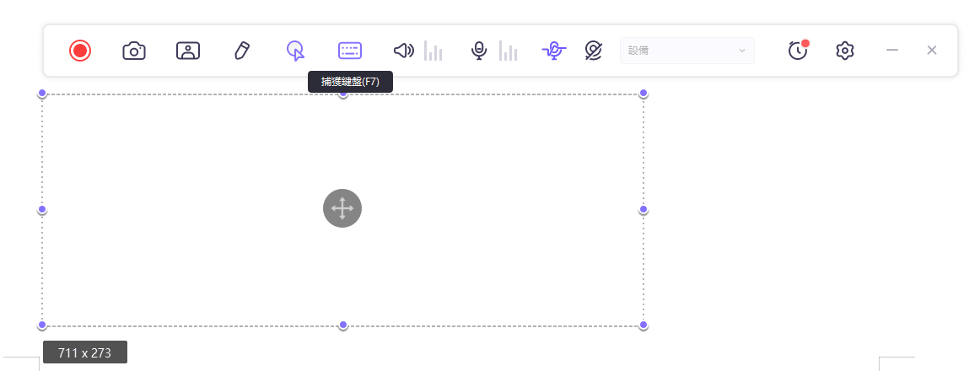This screenshot has height=371, width=980.
Task: Open the 設備 device dropdown
Action: coord(687,51)
